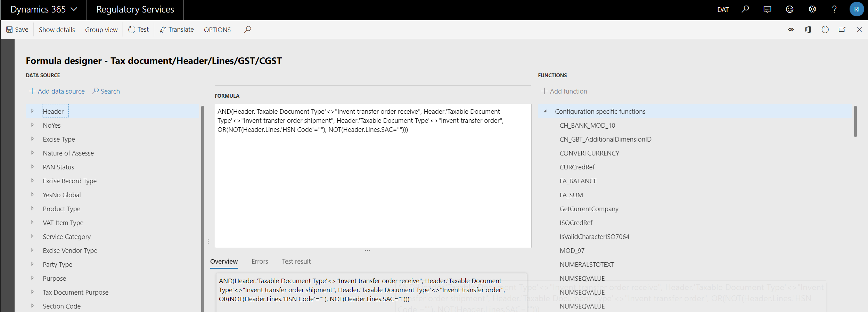Click the personalization diamonds icon
Viewport: 868px width, 312px height.
pos(791,30)
